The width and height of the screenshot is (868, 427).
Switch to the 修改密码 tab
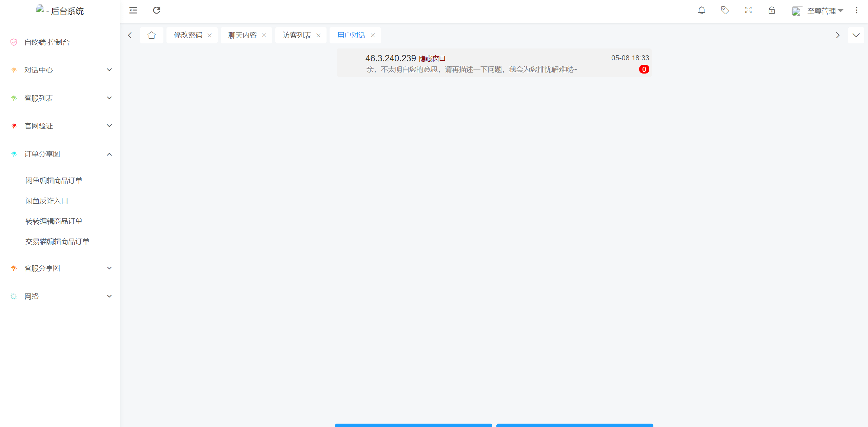(x=188, y=35)
